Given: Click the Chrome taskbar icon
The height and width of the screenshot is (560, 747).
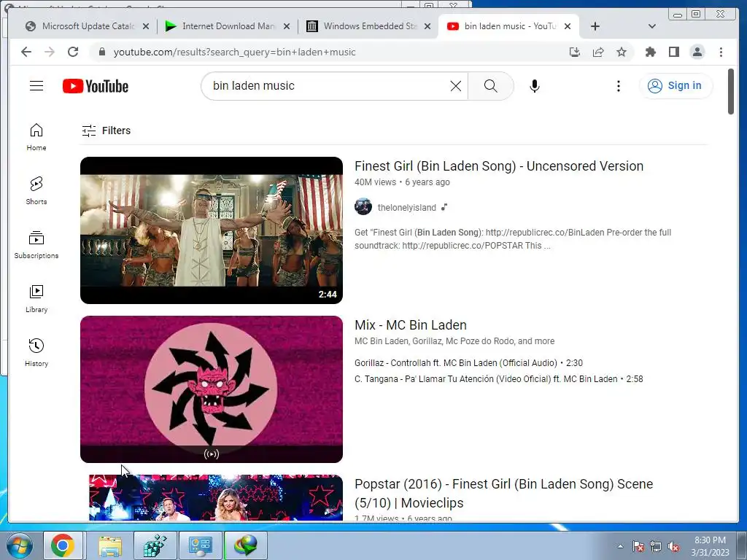Looking at the screenshot, I should pos(63,545).
